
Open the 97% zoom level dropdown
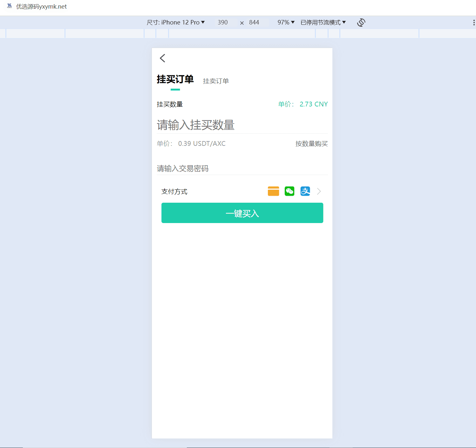(286, 23)
